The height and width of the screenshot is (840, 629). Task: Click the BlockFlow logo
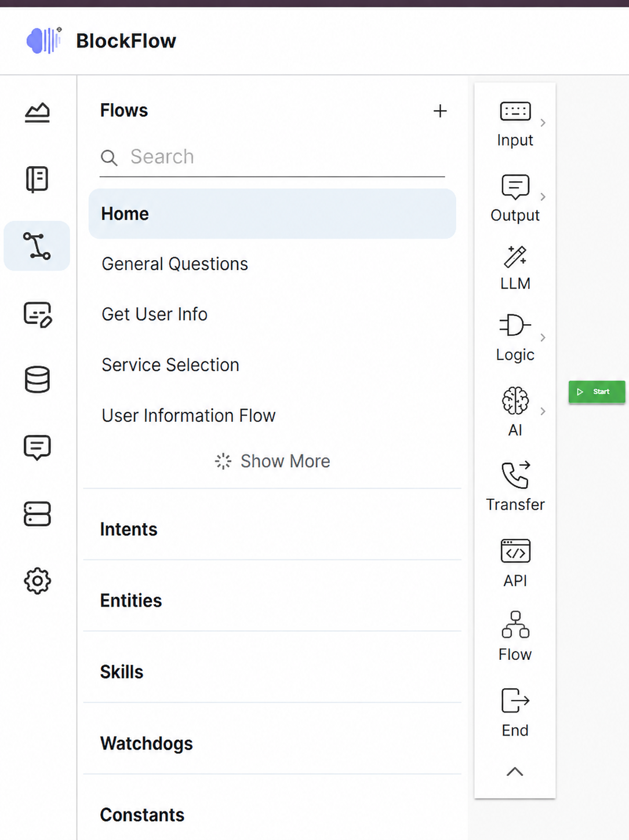click(44, 41)
